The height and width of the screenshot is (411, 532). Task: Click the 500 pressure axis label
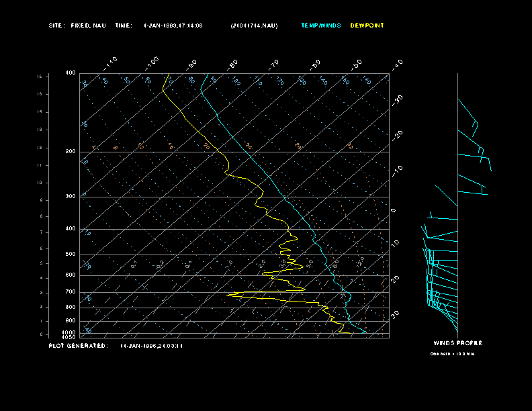coord(71,255)
